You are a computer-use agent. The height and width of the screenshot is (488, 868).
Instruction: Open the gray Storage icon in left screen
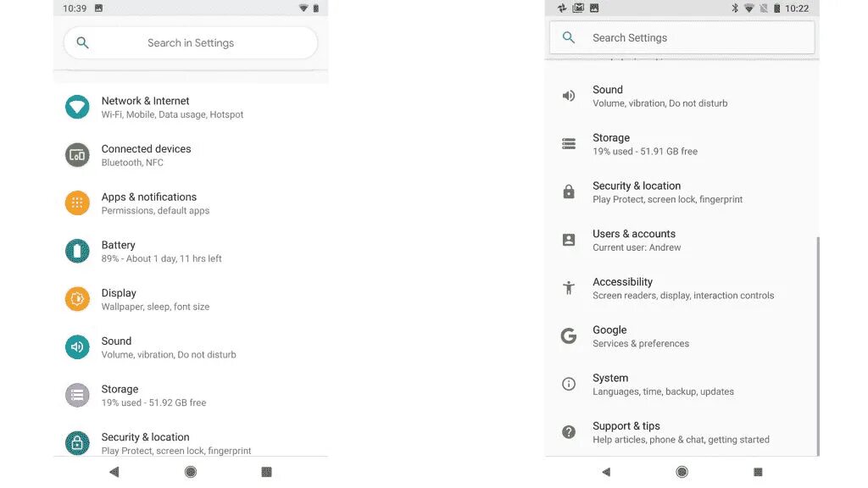(77, 395)
